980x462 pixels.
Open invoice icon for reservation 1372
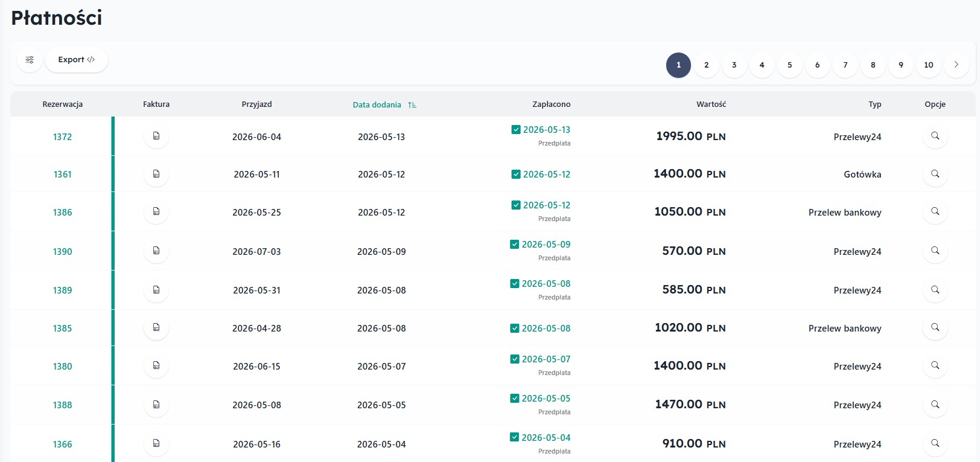[x=156, y=136]
